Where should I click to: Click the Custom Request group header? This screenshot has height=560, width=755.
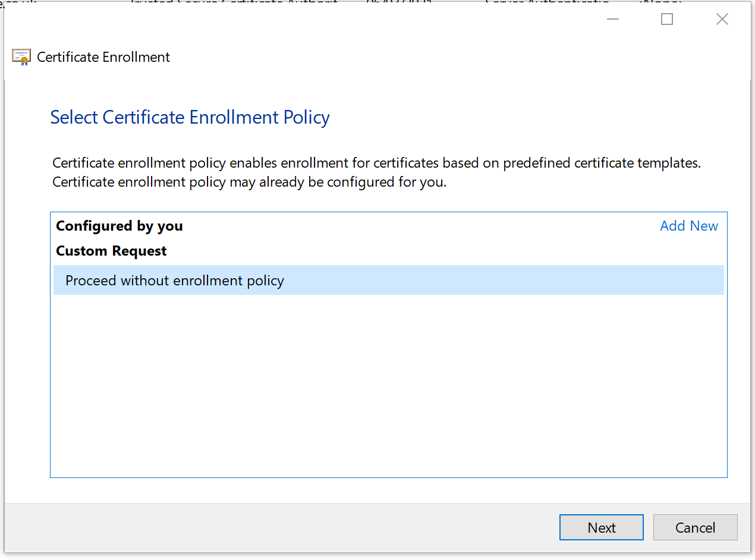[111, 251]
